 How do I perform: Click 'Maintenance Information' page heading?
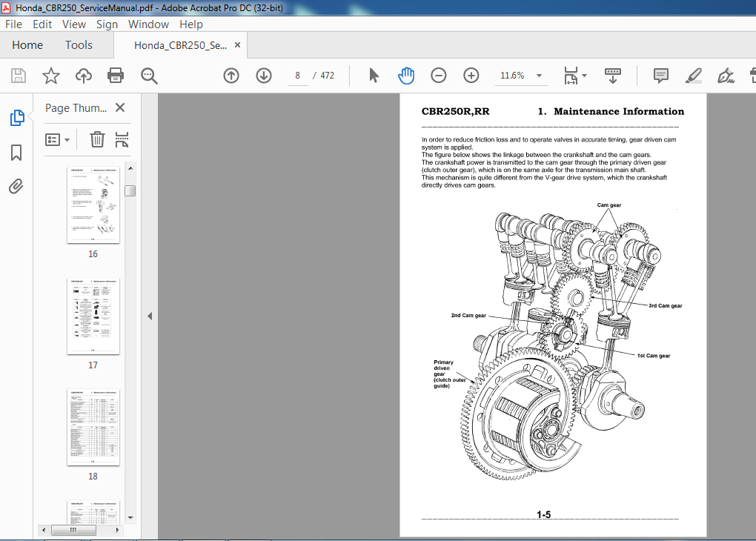pos(619,111)
